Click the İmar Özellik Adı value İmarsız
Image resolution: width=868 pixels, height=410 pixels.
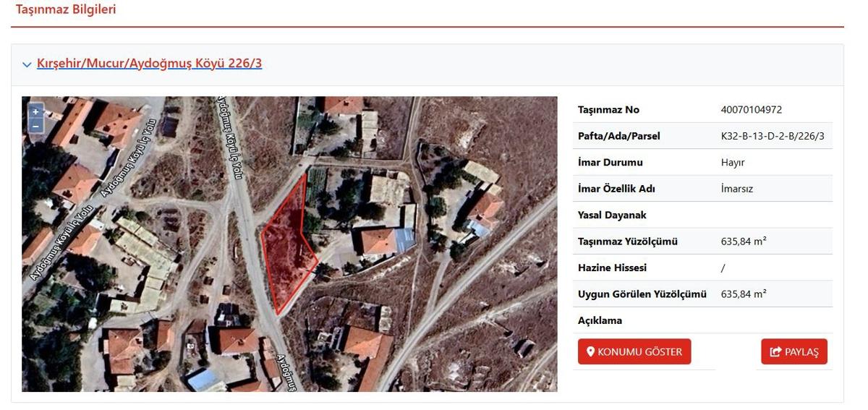pos(737,189)
